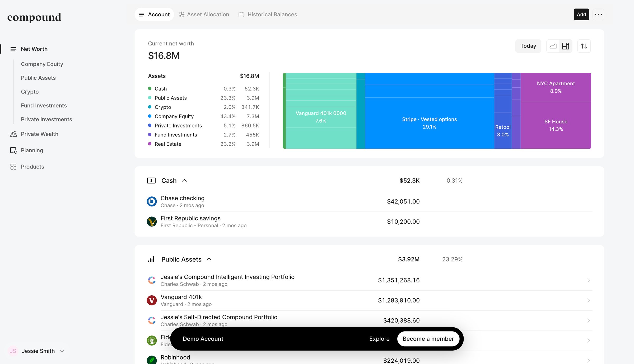Viewport: 634px width, 364px height.
Task: Expand the Vanguard 401k row chevron
Action: coord(589,300)
